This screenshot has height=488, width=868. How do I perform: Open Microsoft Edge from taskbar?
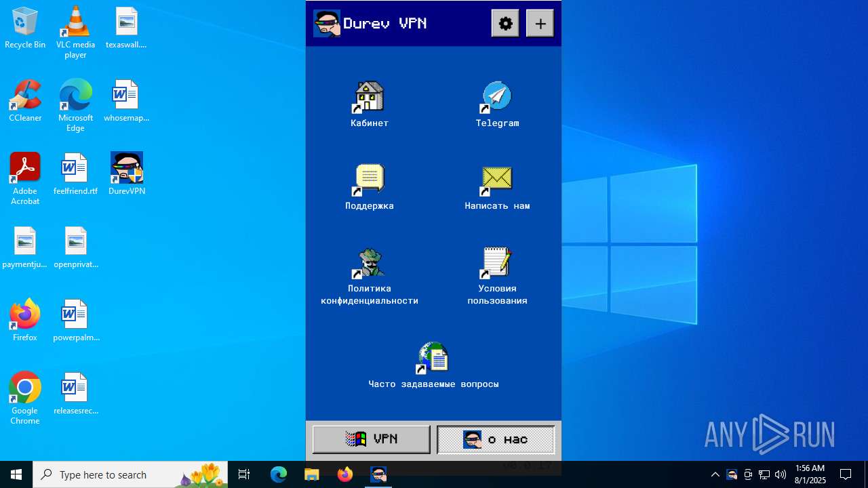click(x=279, y=474)
